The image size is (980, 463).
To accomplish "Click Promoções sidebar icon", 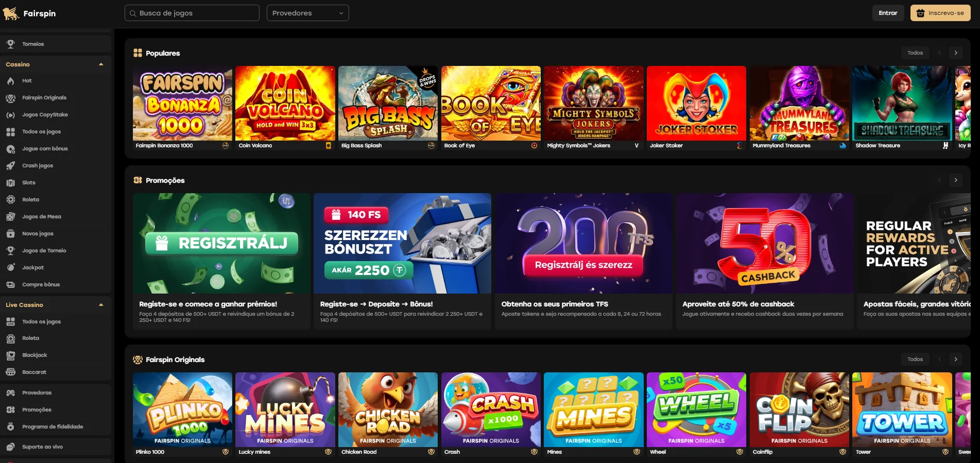I will tap(10, 410).
